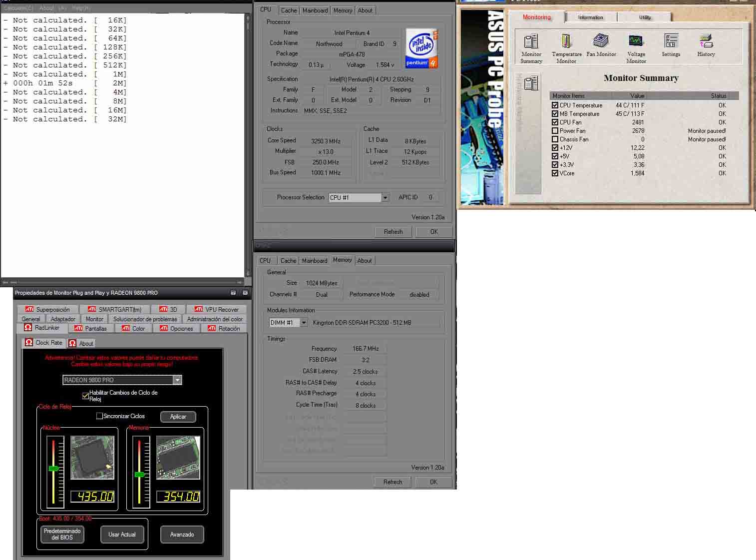Expand the Processor Selection CPU #1 dropdown
This screenshot has height=560, width=756.
click(x=385, y=198)
